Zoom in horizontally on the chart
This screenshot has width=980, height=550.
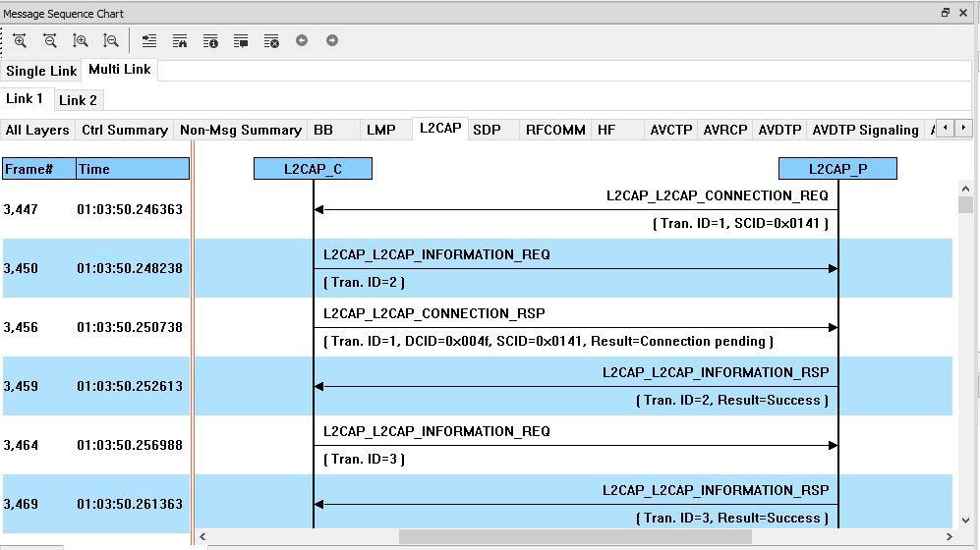20,41
